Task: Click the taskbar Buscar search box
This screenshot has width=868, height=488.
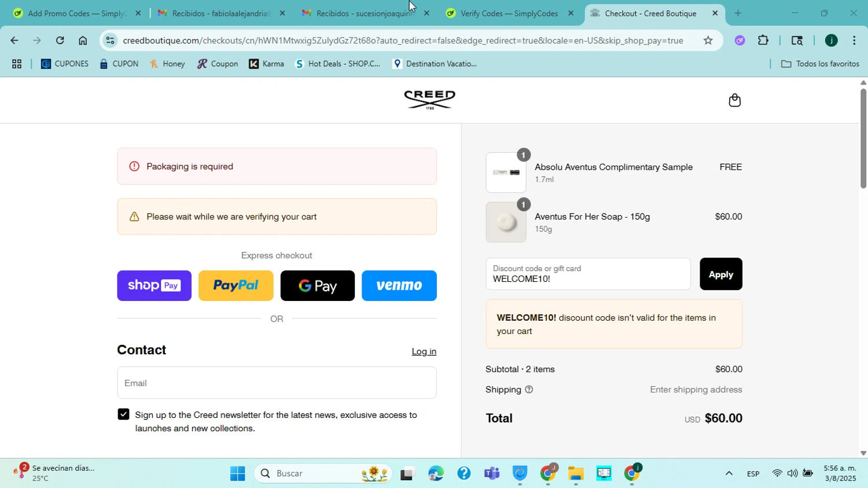Action: click(323, 474)
